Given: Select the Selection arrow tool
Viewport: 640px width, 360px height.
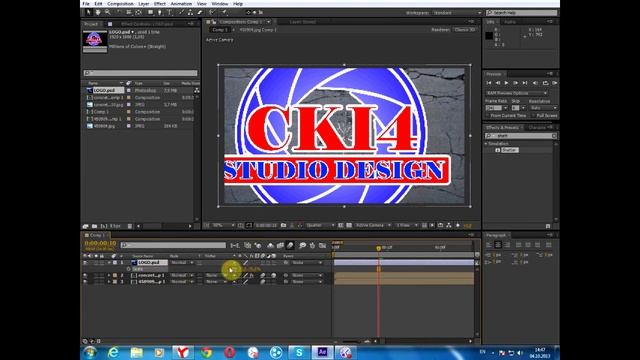Looking at the screenshot, I should click(89, 13).
